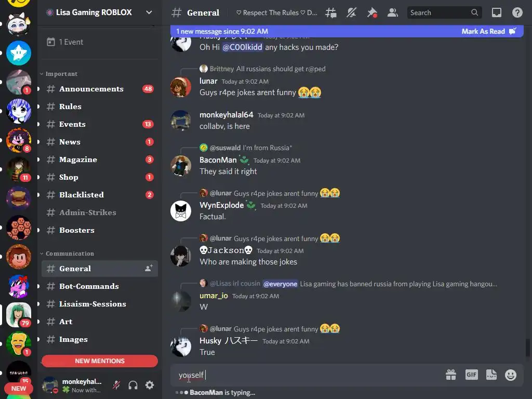The image size is (532, 399).
Task: Expand the Lisa Gaming ROBLOX server dropdown
Action: [x=149, y=12]
